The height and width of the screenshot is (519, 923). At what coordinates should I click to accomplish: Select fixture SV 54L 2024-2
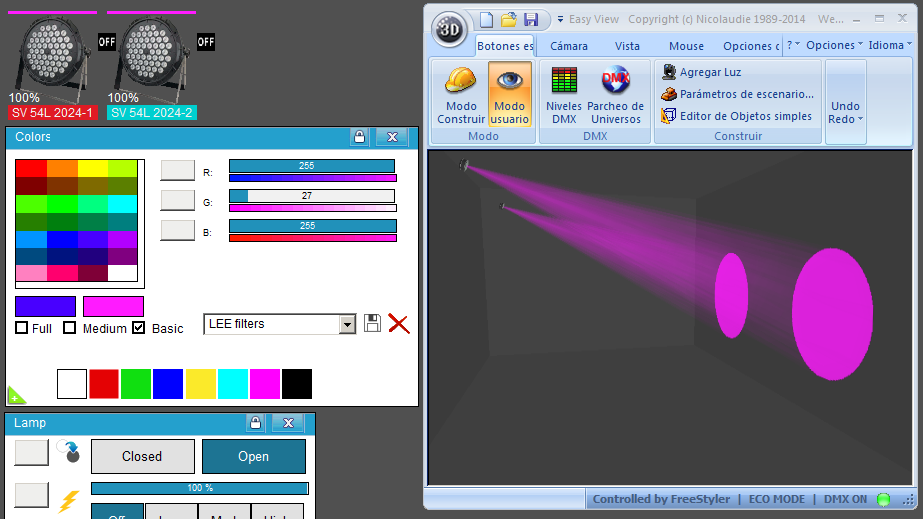tap(152, 112)
